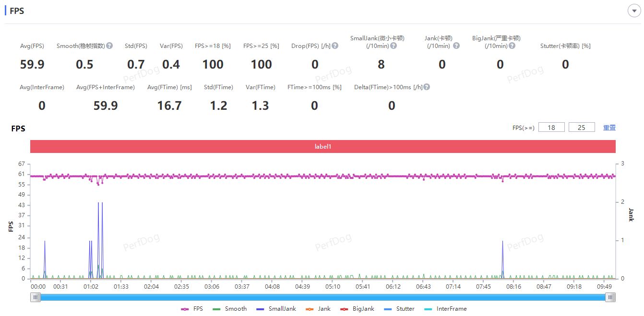The width and height of the screenshot is (644, 316).
Task: Click the Std(FPS) value 0.7
Action: (x=136, y=64)
